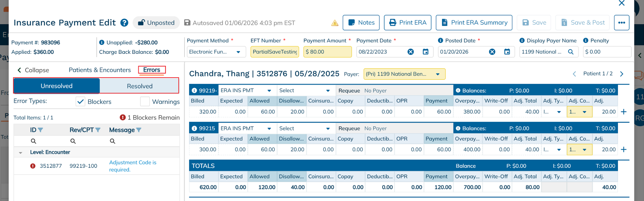The image size is (644, 201).
Task: Click the yellow warning triangle icon
Action: click(x=335, y=23)
